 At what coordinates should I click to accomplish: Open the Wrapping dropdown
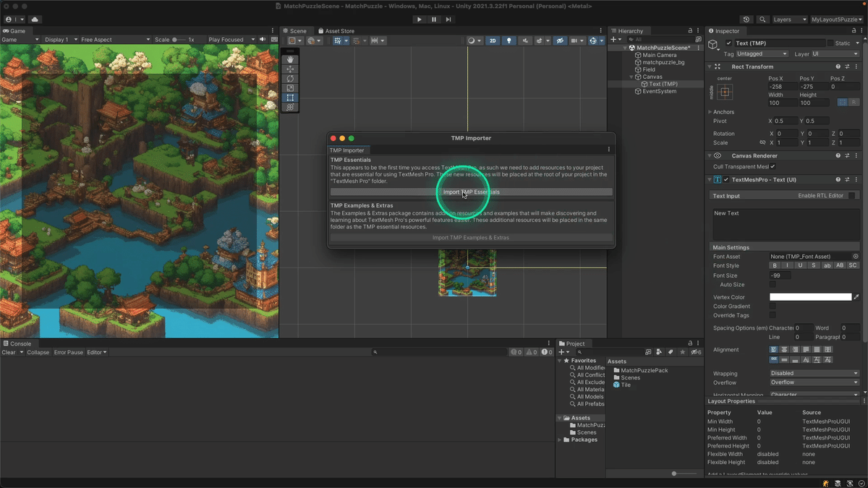(x=814, y=374)
